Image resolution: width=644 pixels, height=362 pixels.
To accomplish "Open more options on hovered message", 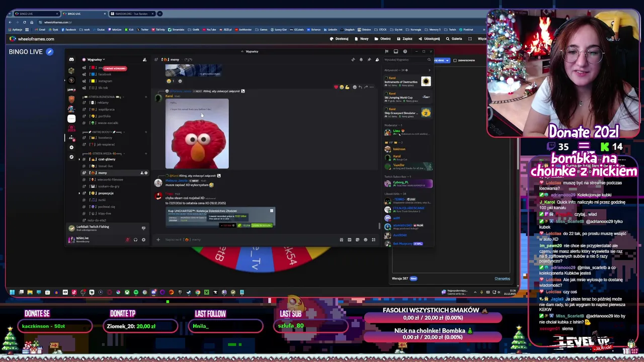I will point(371,87).
